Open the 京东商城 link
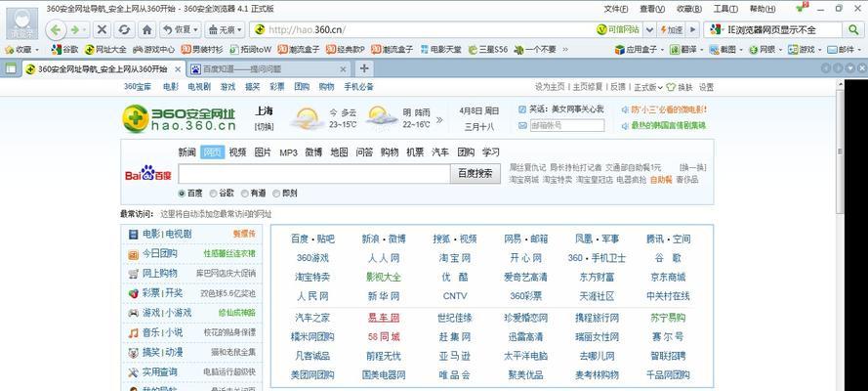The height and width of the screenshot is (391, 868). point(668,277)
